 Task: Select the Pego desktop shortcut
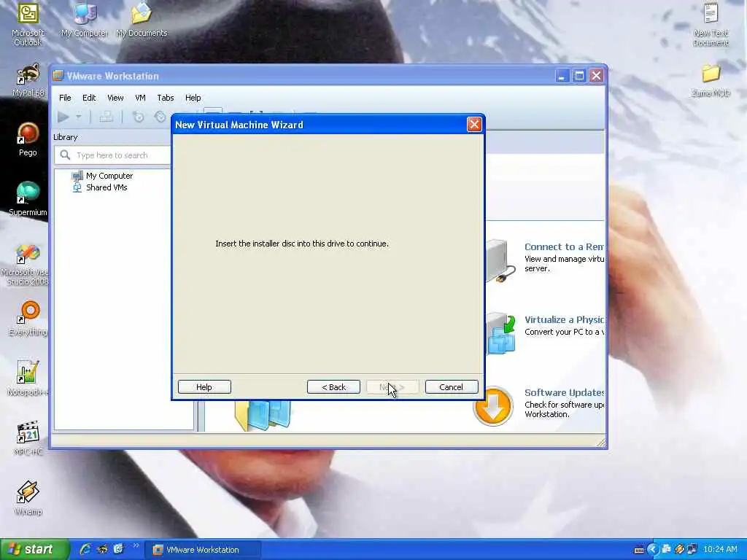[x=28, y=139]
